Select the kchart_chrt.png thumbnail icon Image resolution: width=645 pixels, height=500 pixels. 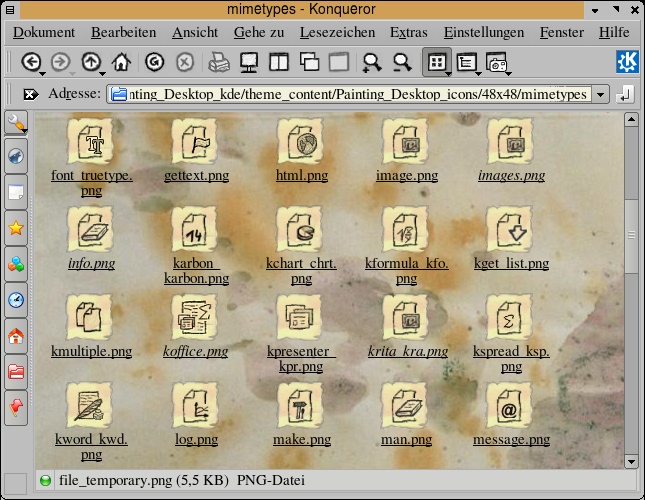(x=300, y=229)
